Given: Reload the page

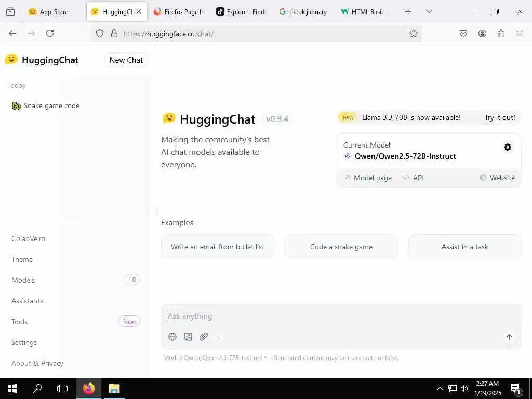Looking at the screenshot, I should click(x=50, y=33).
